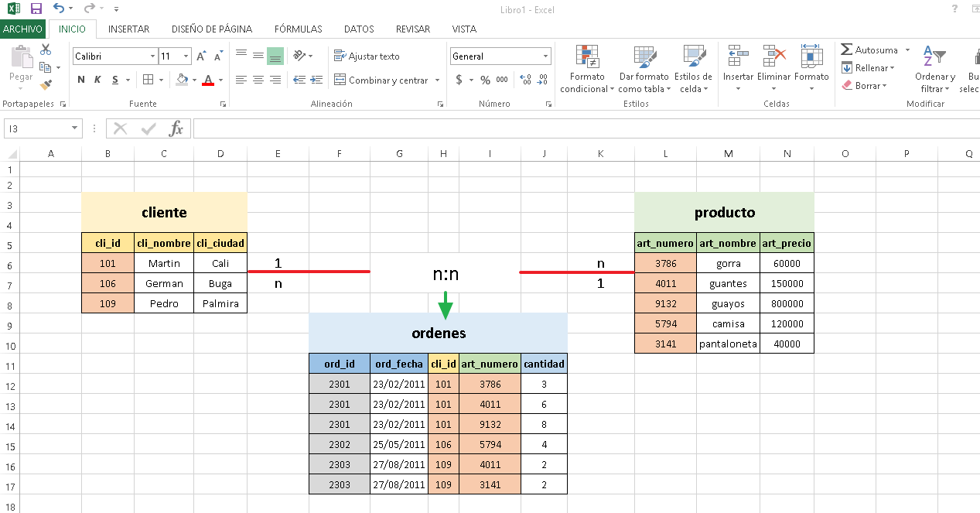Open the Calibri font name dropdown
Screen dimensions: 980x513
(x=152, y=56)
